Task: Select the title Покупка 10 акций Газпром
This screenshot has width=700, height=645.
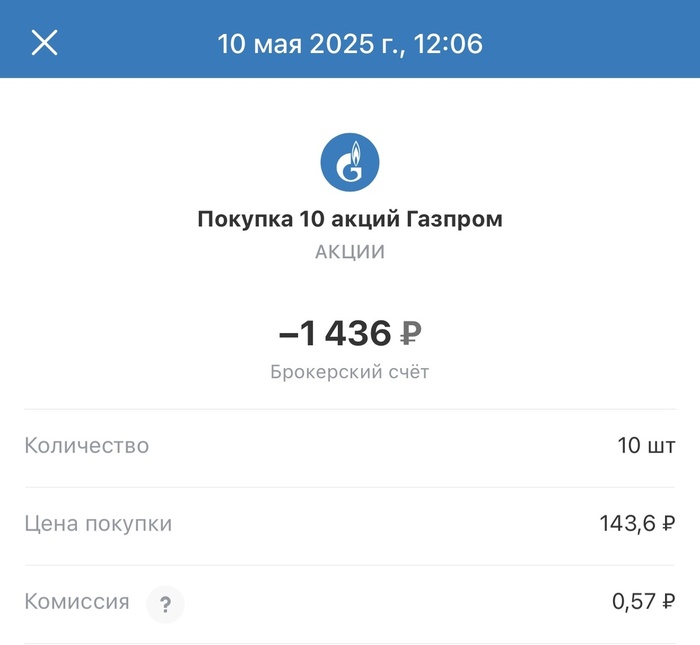Action: [350, 219]
